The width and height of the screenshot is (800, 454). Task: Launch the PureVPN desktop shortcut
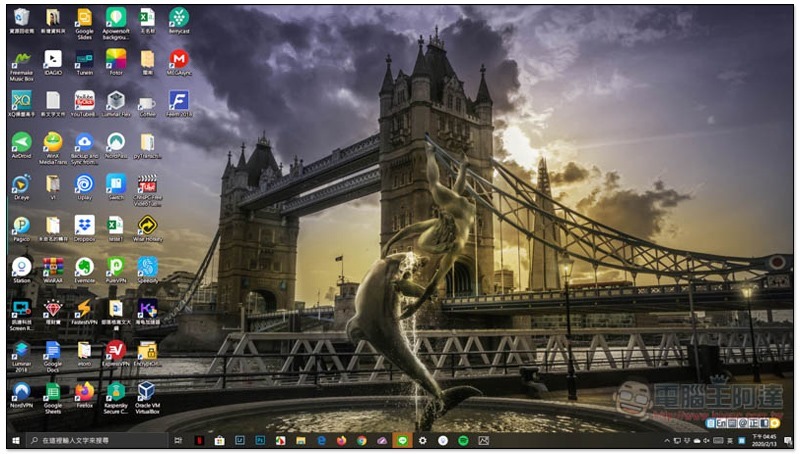pos(116,270)
